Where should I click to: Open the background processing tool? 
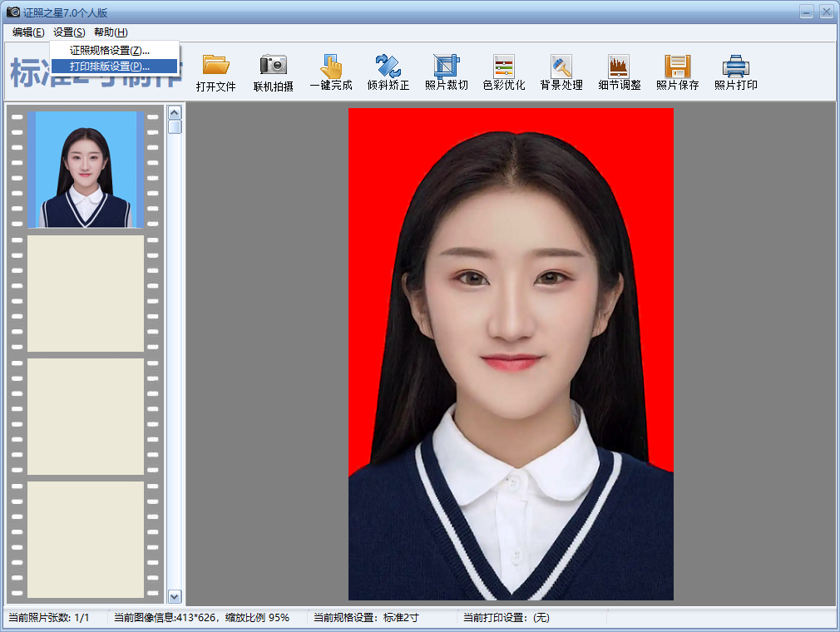pyautogui.click(x=561, y=67)
